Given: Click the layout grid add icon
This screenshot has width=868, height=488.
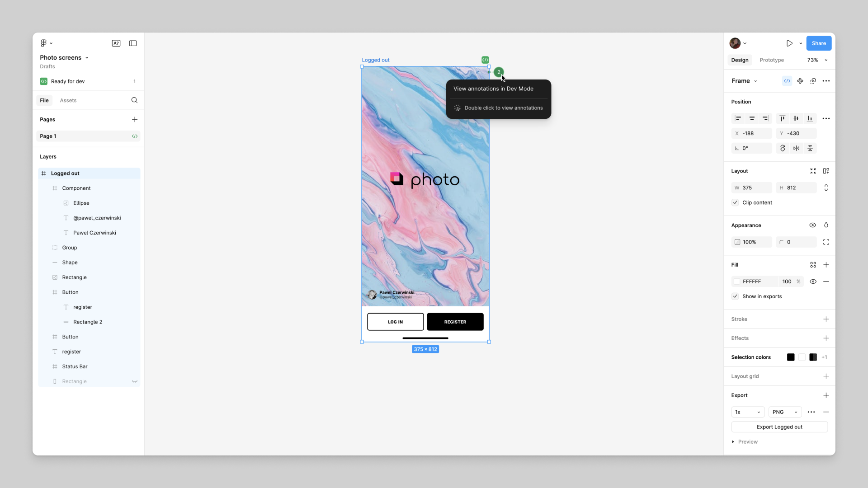Looking at the screenshot, I should tap(826, 376).
